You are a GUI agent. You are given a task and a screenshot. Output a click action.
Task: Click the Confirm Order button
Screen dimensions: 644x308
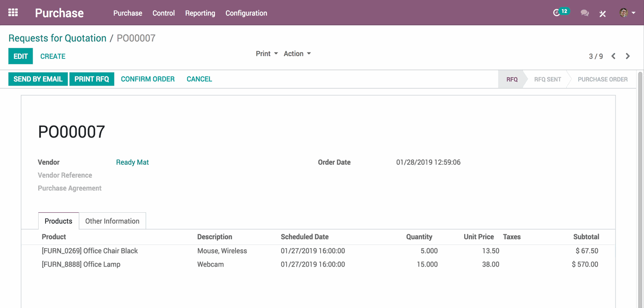(148, 79)
